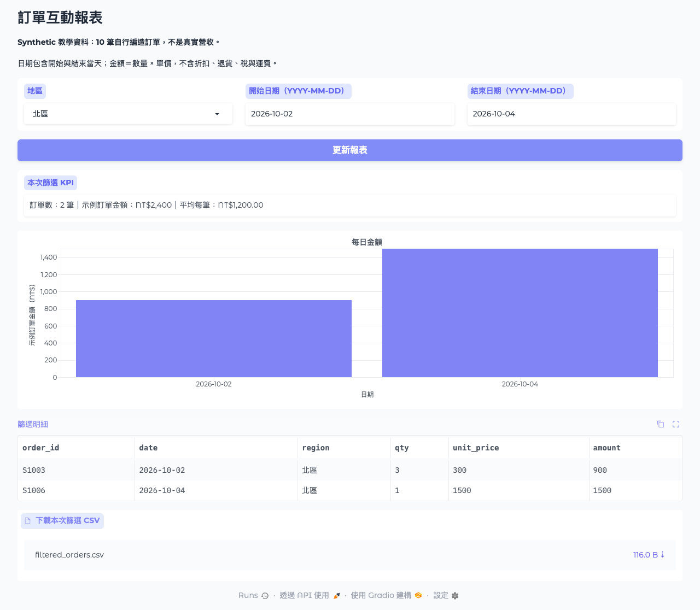Click the dropdown arrow beside 北區

(x=217, y=114)
